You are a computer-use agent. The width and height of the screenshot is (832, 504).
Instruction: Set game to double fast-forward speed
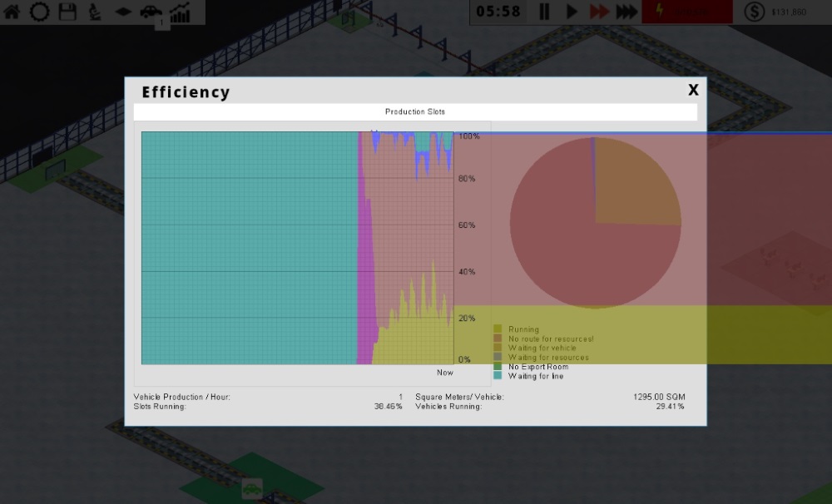tap(599, 11)
